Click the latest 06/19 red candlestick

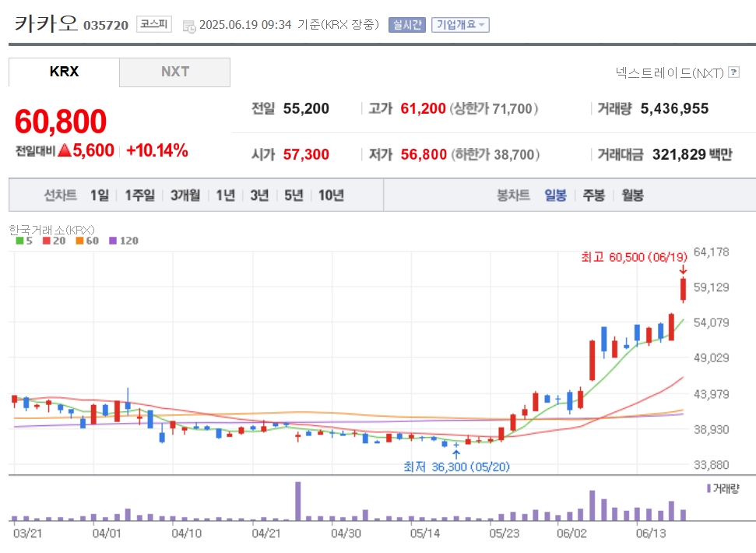tap(683, 289)
